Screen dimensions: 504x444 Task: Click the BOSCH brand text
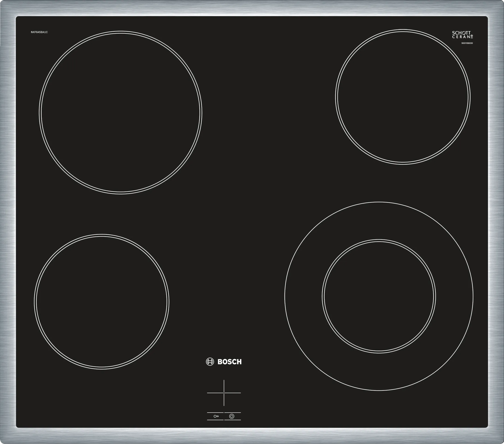[x=230, y=362]
